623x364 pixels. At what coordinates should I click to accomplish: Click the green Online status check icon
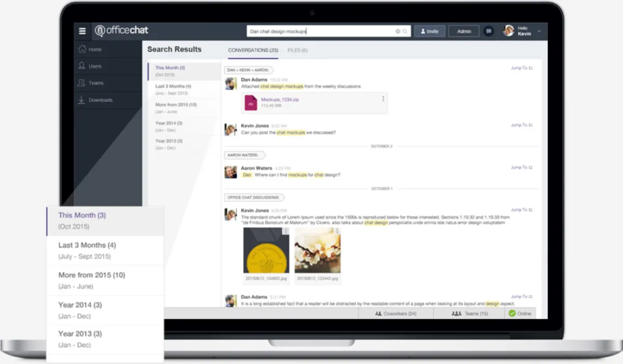pos(512,314)
